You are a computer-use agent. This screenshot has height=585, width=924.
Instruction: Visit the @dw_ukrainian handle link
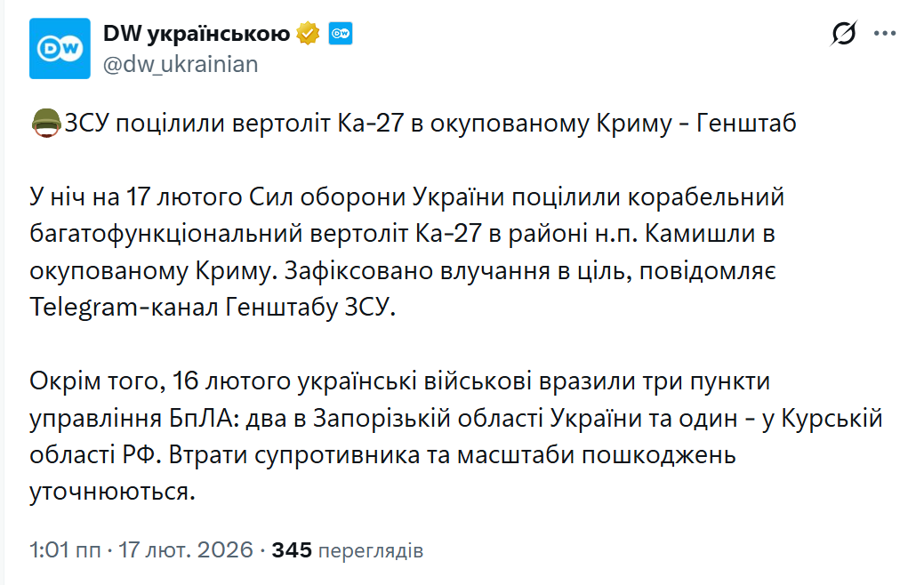[x=181, y=64]
